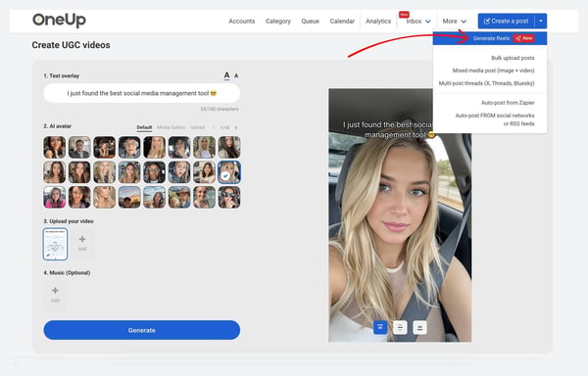Click the 'Create UGC videos' heading
The image size is (588, 376).
click(71, 45)
